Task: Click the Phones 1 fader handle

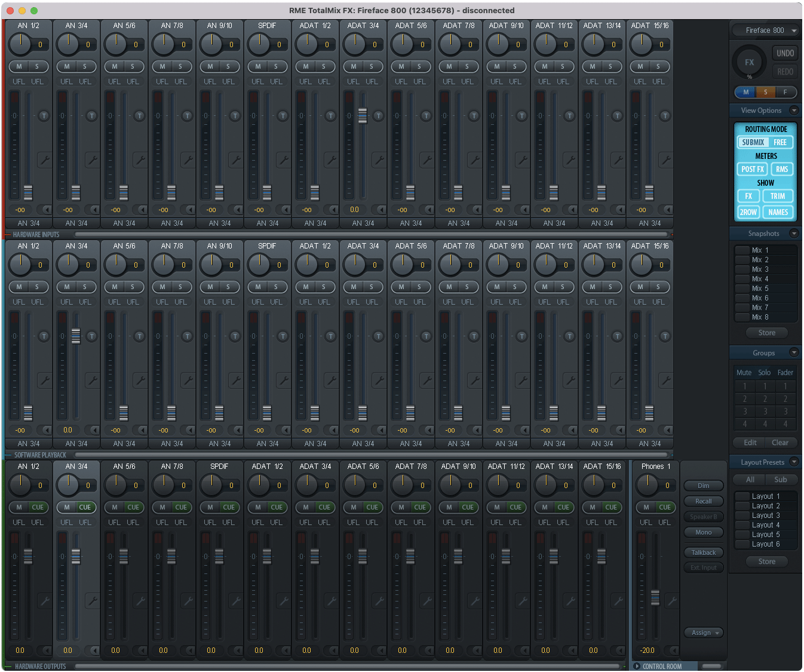Action: point(655,597)
